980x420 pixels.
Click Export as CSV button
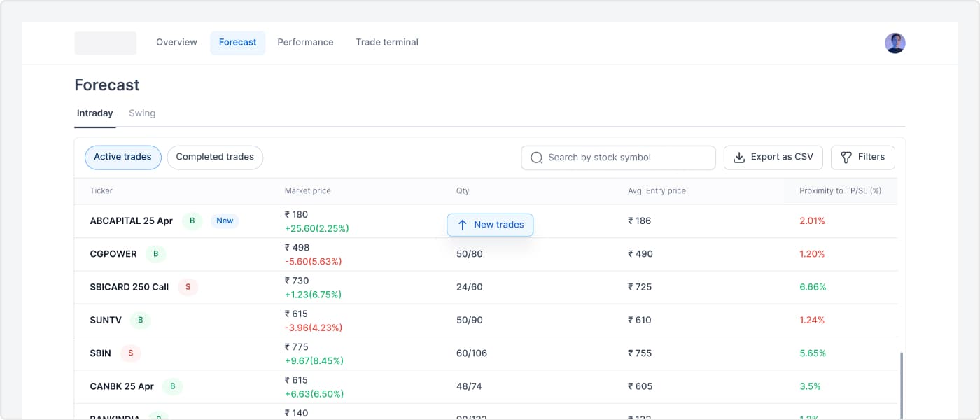click(773, 157)
